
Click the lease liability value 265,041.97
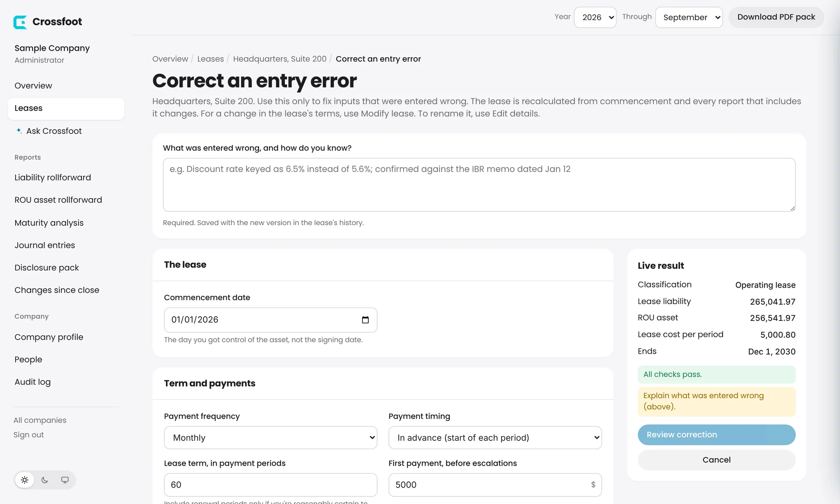pos(773,302)
